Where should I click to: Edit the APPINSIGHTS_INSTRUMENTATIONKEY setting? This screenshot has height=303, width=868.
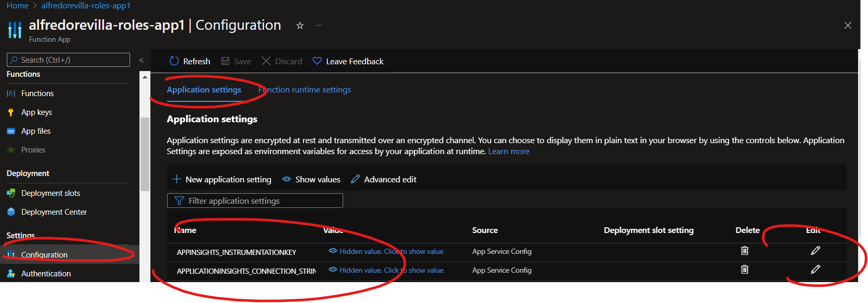(x=815, y=251)
